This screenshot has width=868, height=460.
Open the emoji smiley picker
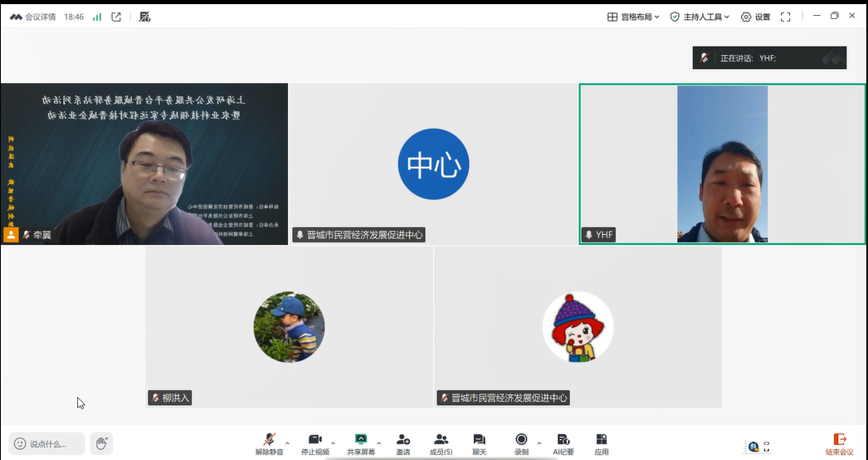click(x=20, y=444)
